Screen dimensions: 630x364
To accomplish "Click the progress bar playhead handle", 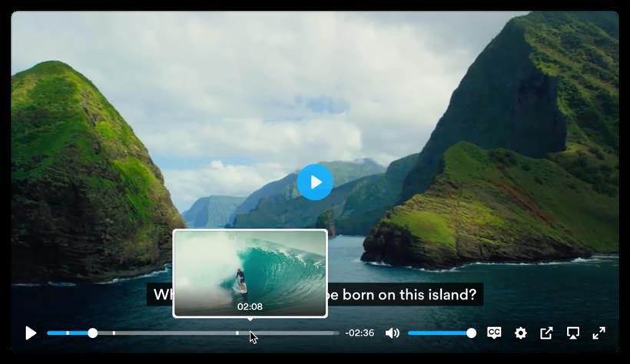I will pos(92,333).
